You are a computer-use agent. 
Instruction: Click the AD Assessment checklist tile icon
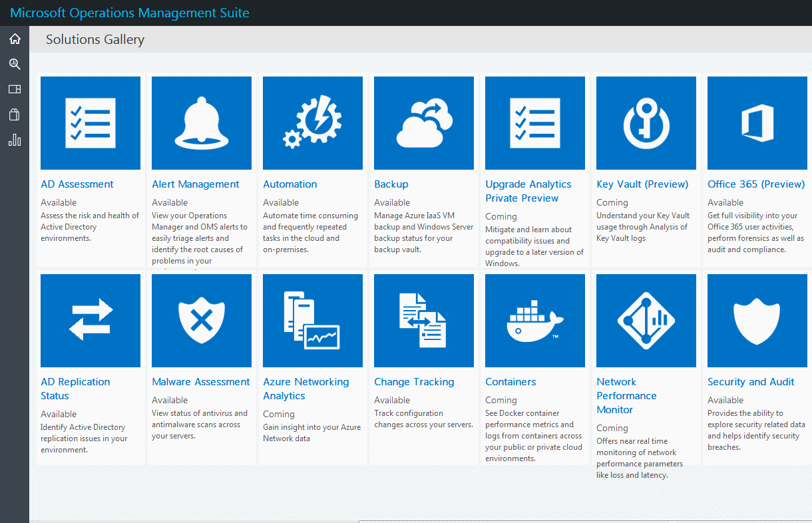coord(91,123)
